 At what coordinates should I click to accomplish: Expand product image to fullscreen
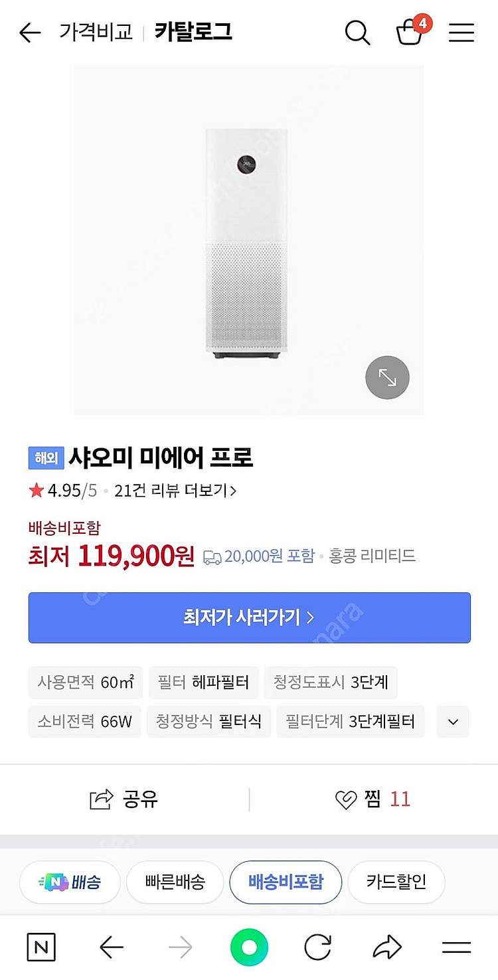[387, 378]
